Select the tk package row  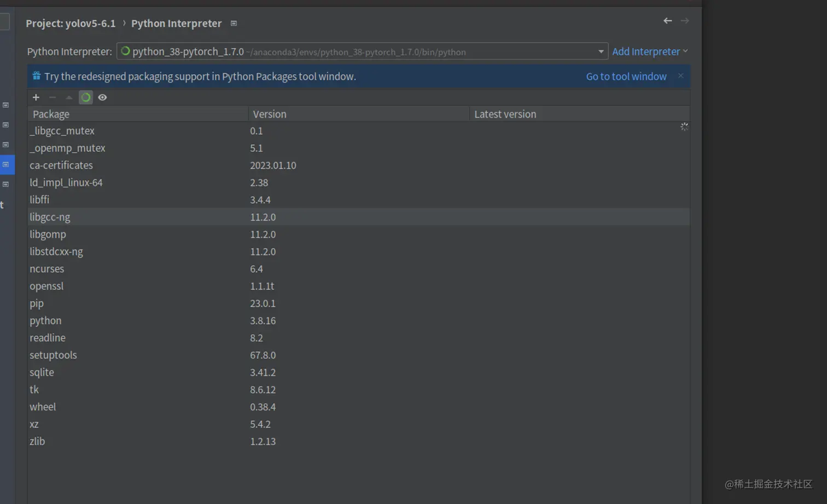pyautogui.click(x=359, y=390)
